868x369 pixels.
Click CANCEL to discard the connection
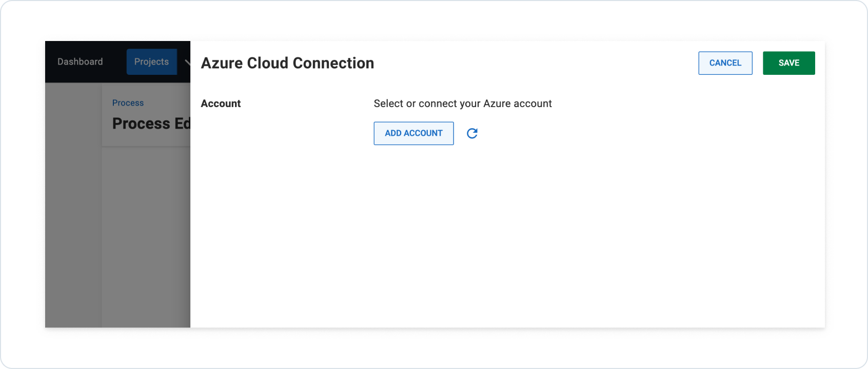725,63
